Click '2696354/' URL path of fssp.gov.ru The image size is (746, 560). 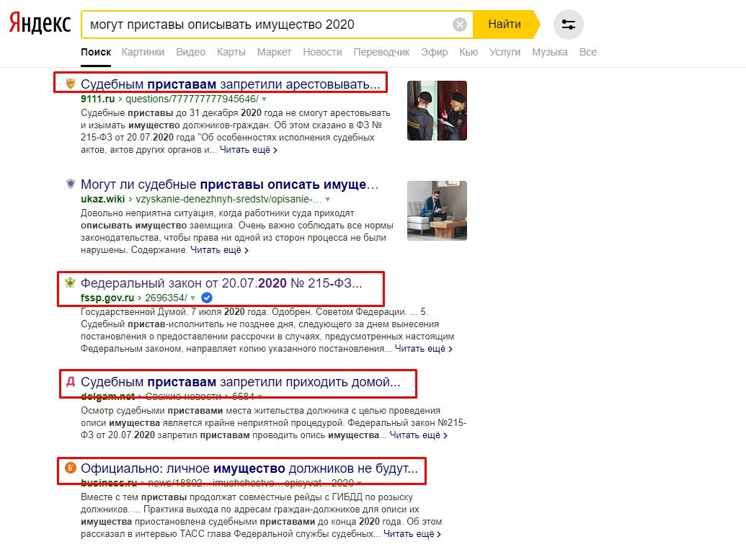click(x=166, y=298)
